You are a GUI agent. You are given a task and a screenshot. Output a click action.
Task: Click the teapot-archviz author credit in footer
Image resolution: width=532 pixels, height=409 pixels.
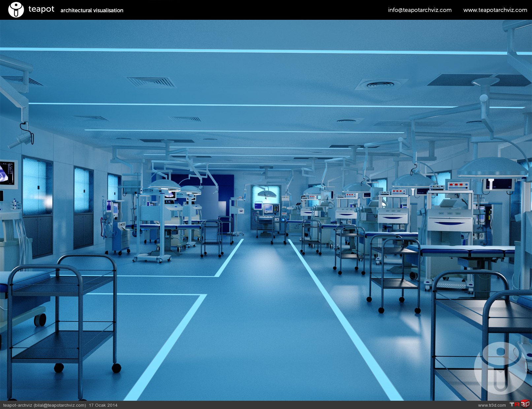point(45,405)
